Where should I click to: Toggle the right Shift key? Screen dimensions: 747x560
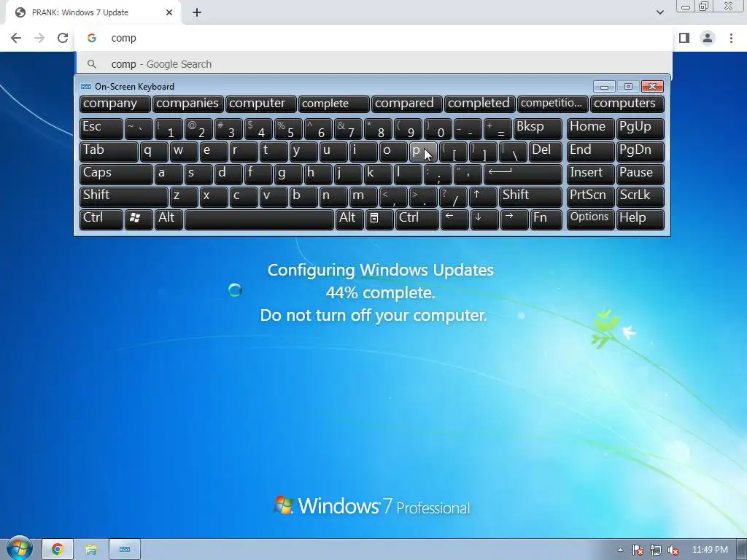(x=530, y=197)
